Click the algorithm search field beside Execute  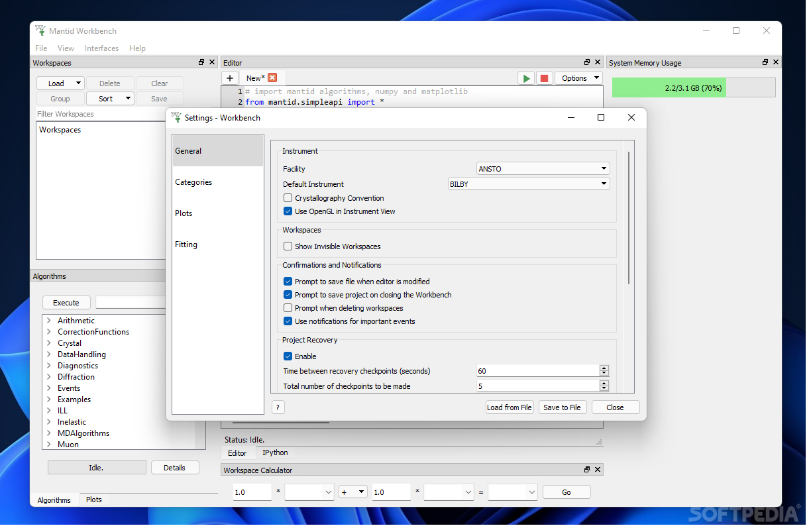coord(131,303)
